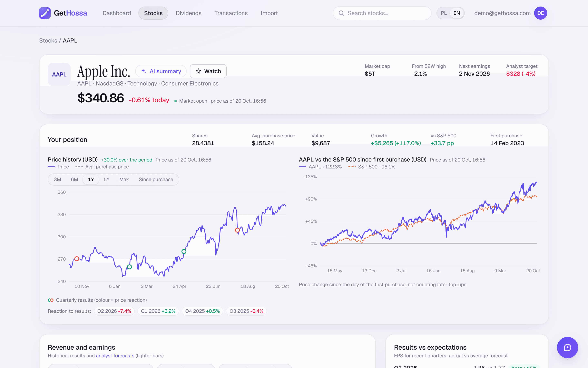Go to the Transactions page
Image resolution: width=588 pixels, height=368 pixels.
[231, 13]
